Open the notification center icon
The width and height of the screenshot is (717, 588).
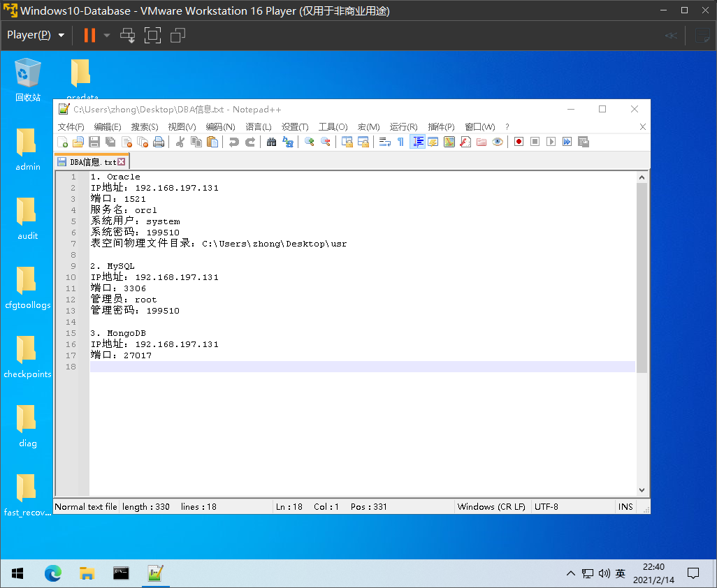(694, 573)
